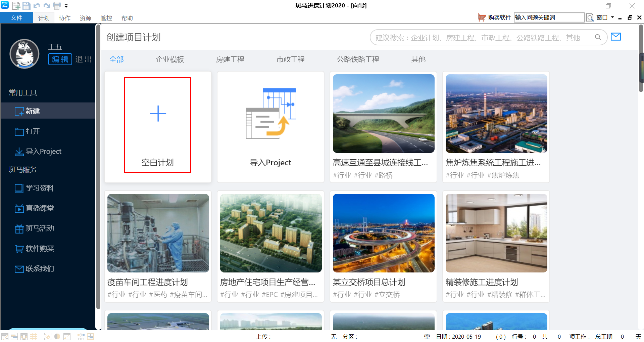
Task: Select the 全部 category tab
Action: pyautogui.click(x=116, y=59)
